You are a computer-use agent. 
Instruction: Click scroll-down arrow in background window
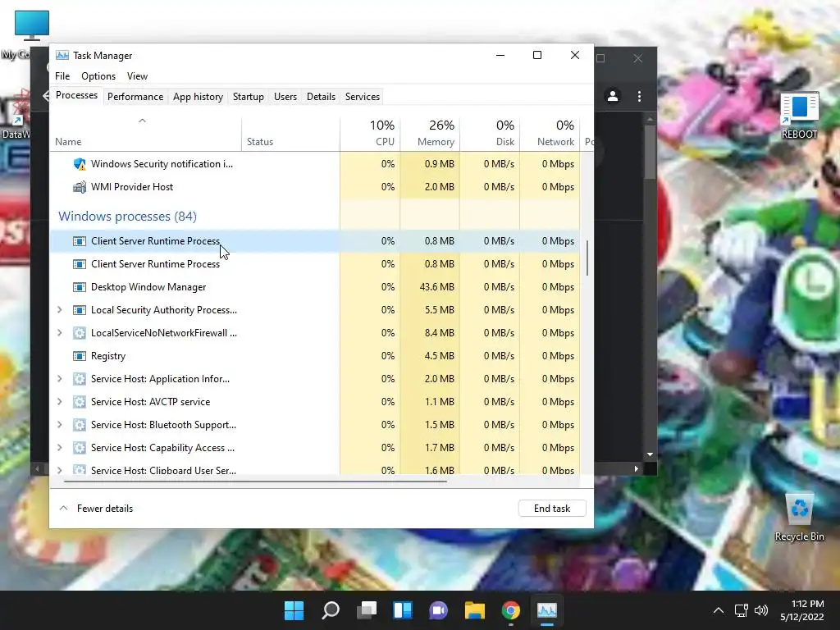[650, 454]
